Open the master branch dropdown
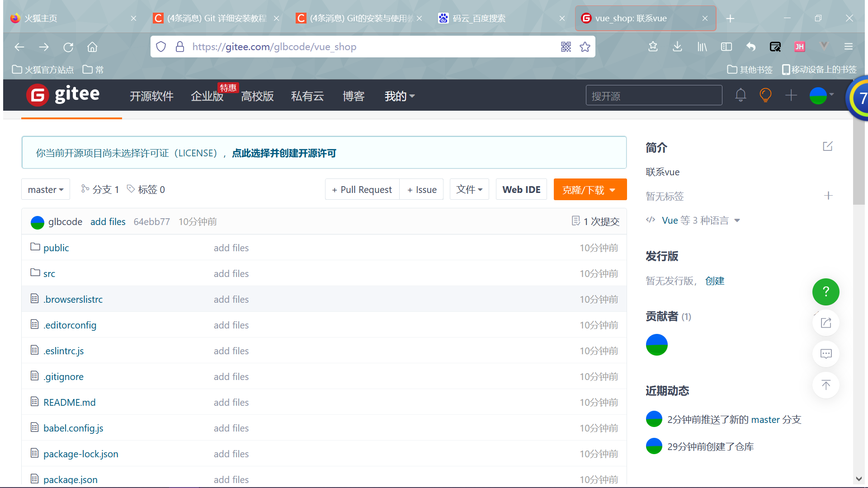Screen dimensions: 868x488 click(46, 190)
